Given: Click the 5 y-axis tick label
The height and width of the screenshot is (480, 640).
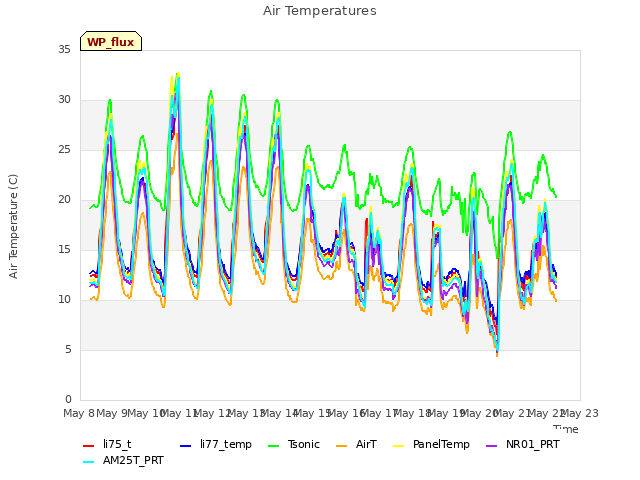Looking at the screenshot, I should [x=68, y=349].
